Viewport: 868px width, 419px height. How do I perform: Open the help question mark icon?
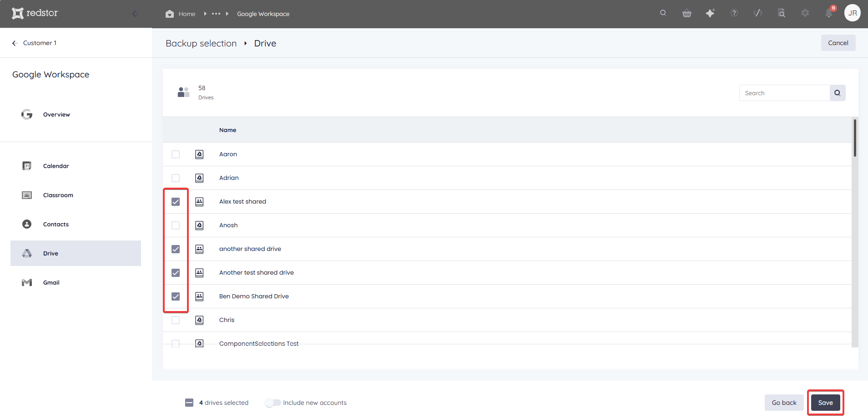point(734,13)
